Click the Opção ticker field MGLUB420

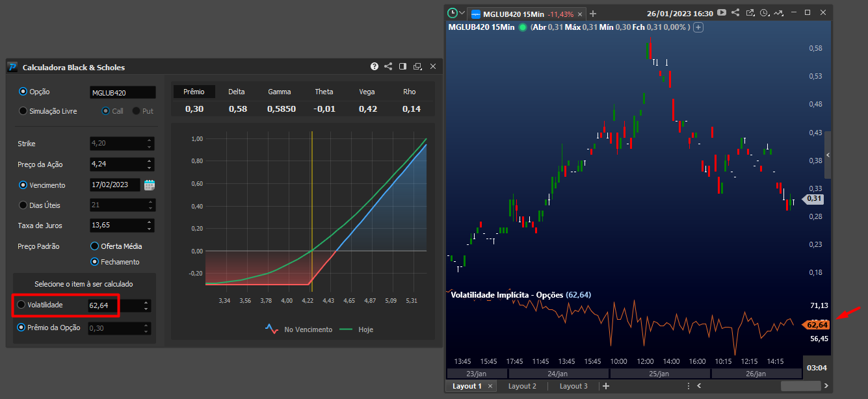pos(122,93)
